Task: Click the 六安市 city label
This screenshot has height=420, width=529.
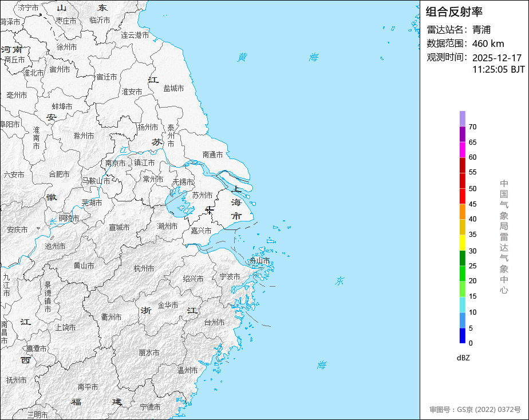Action: tap(14, 175)
